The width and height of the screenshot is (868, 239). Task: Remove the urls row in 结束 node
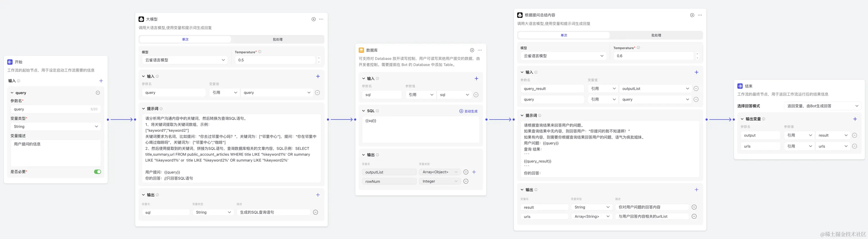point(855,146)
